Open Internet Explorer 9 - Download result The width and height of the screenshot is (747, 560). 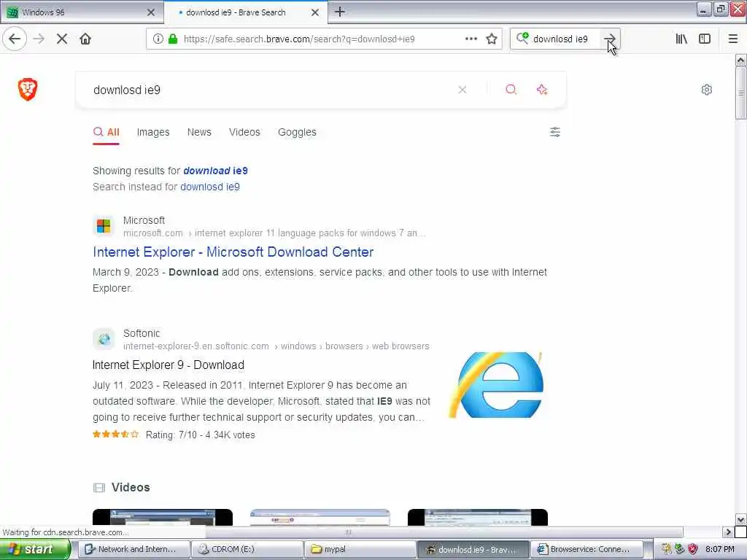pyautogui.click(x=169, y=365)
